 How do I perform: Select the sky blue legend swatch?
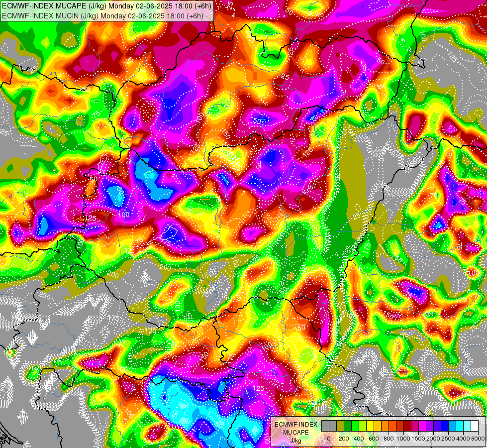coord(452,426)
